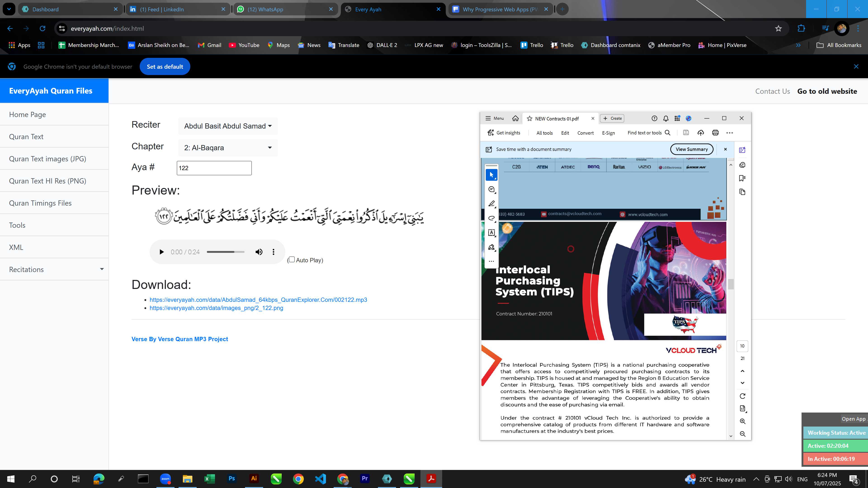This screenshot has width=868, height=488.
Task: Click the View Summary button
Action: click(691, 149)
